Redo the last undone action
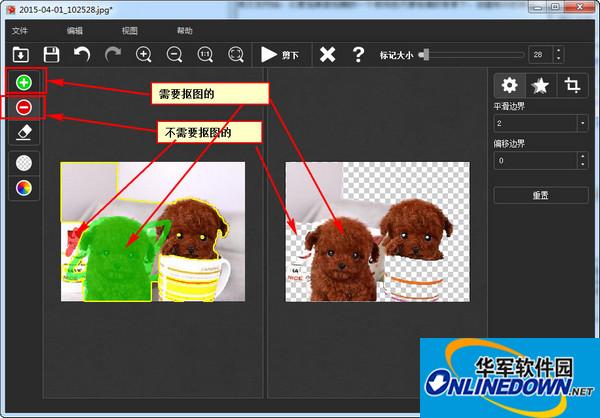The height and width of the screenshot is (418, 600). [113, 55]
